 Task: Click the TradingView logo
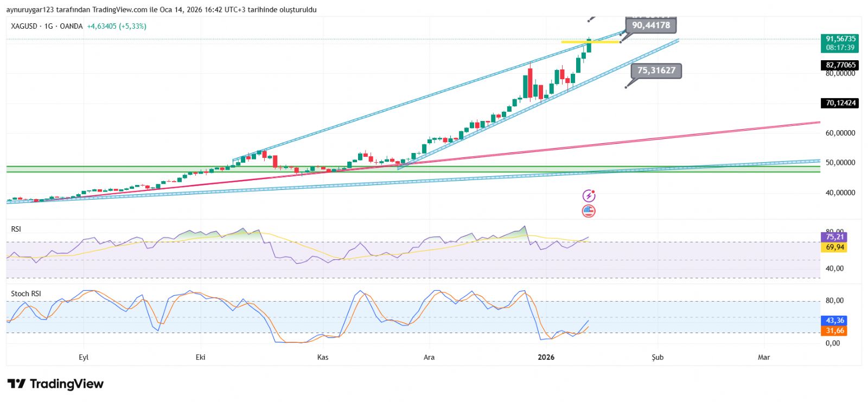click(55, 384)
